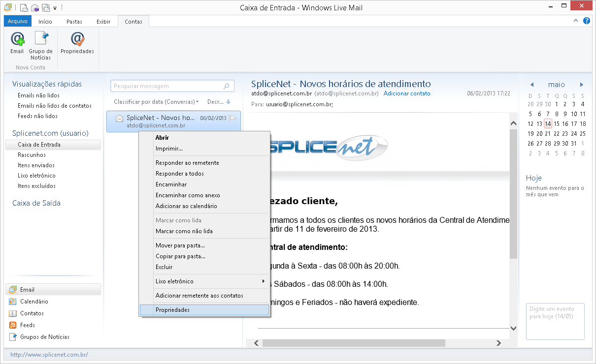Click the message pane vertical scrollbar thumb
This screenshot has width=596, height=364.
tap(513, 193)
